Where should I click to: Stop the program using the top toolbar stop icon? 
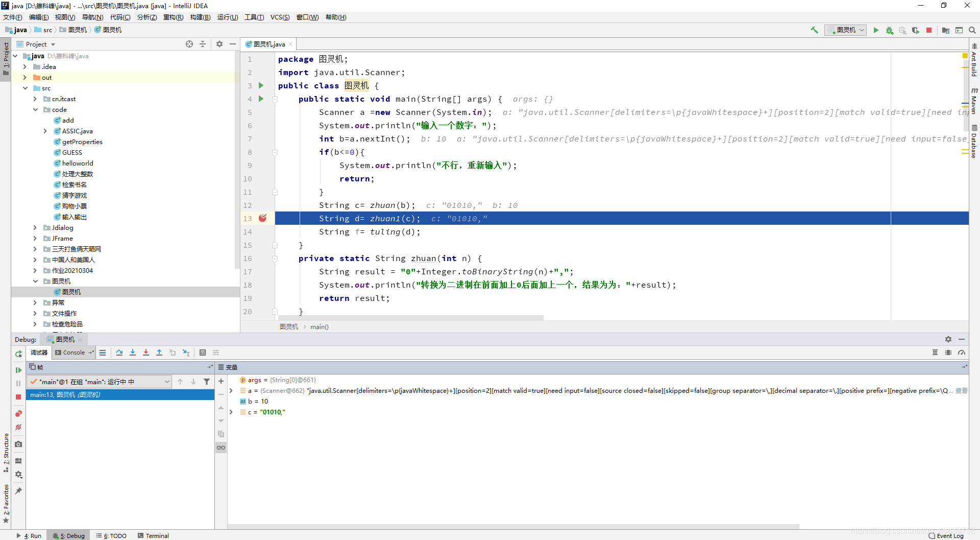coord(929,30)
